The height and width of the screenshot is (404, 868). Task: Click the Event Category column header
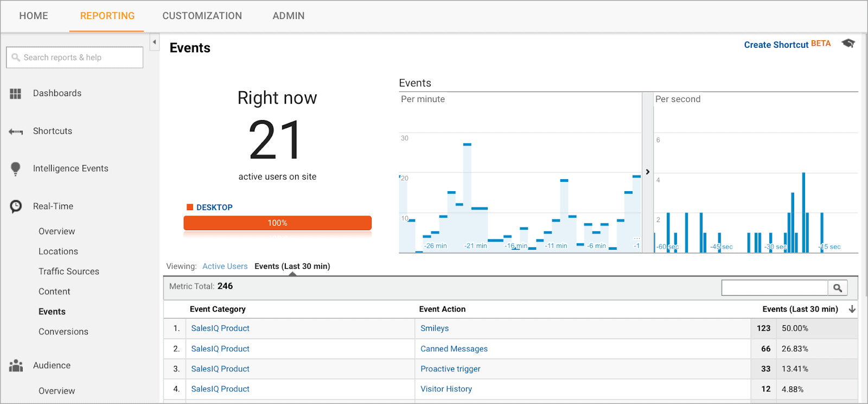pyautogui.click(x=218, y=309)
